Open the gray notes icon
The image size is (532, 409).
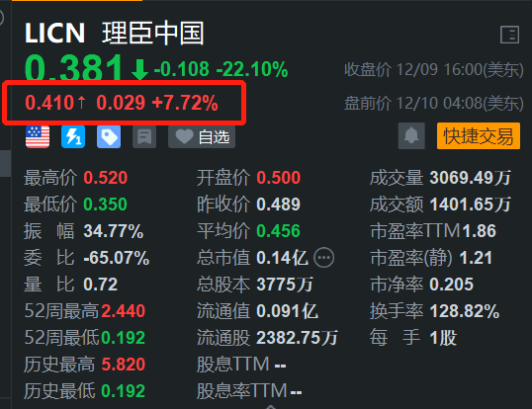click(144, 137)
